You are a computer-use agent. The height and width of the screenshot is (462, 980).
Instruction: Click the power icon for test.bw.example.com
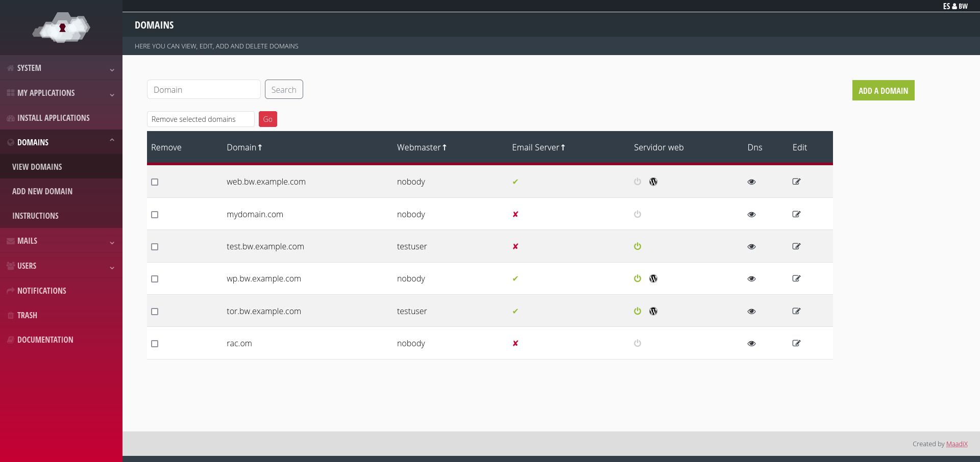pyautogui.click(x=638, y=246)
